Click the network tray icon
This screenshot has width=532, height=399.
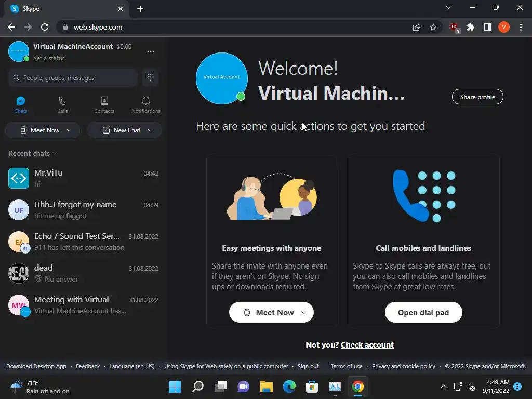coord(458,387)
